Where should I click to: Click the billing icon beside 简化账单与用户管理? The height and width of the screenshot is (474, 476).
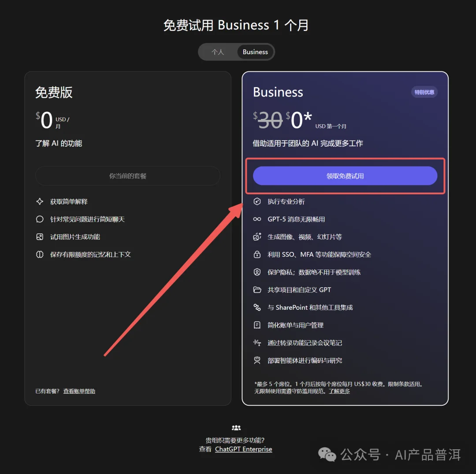click(257, 325)
